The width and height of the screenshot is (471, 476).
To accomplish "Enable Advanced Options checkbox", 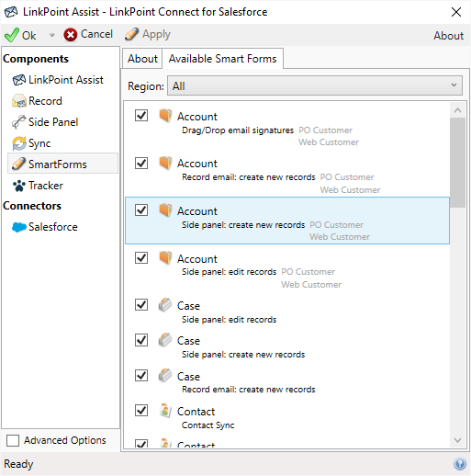I will (13, 440).
